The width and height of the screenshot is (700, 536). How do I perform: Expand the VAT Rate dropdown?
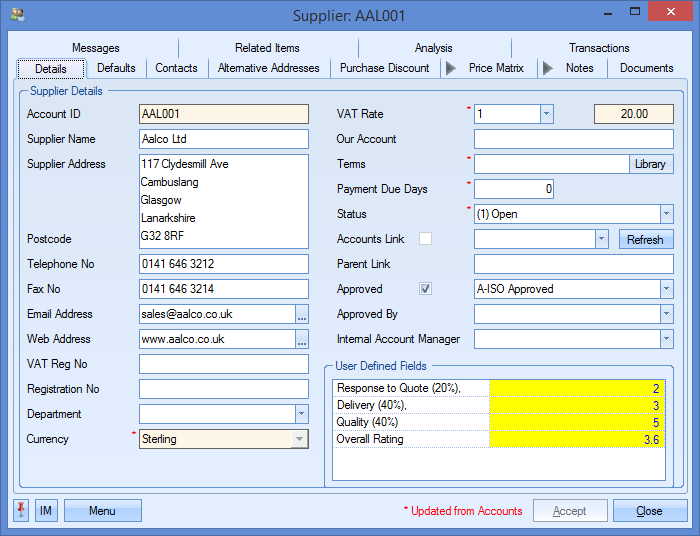546,114
